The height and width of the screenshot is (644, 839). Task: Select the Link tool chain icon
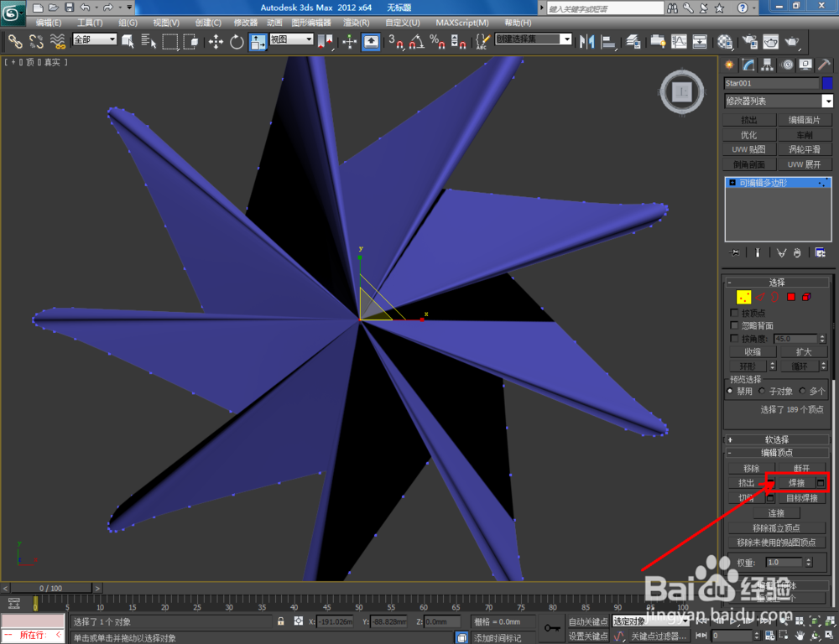(x=15, y=41)
